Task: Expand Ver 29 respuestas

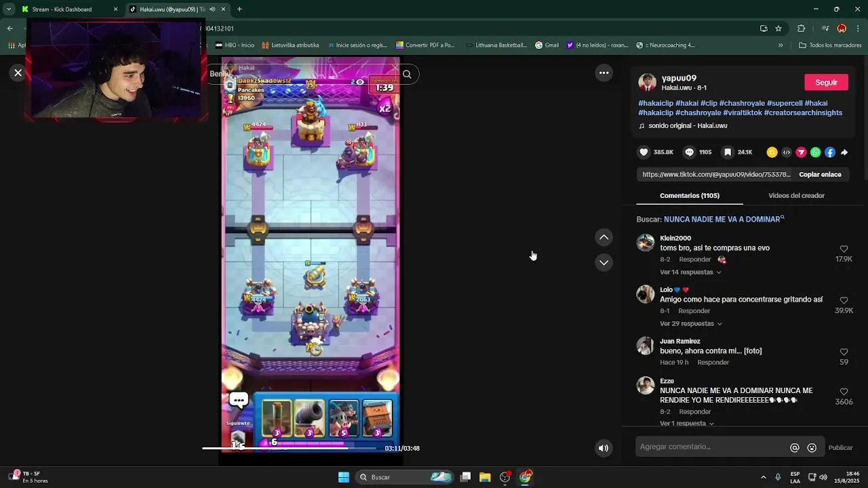Action: [691, 323]
